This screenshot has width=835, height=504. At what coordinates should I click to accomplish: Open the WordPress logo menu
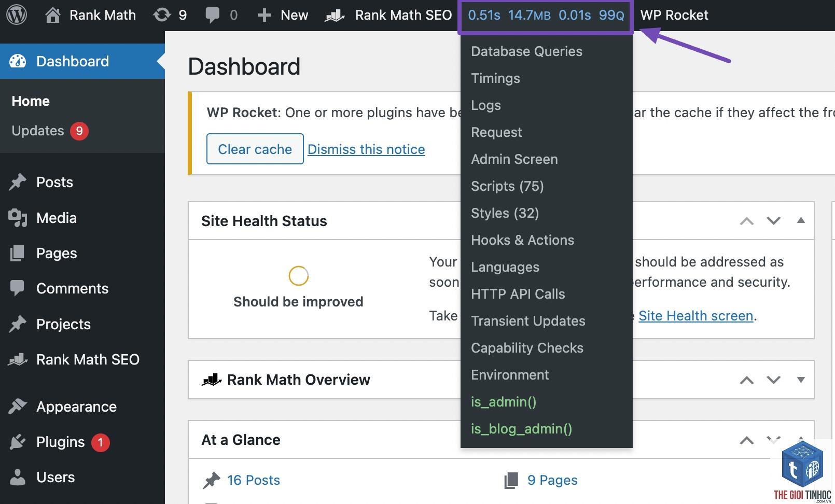(x=17, y=15)
